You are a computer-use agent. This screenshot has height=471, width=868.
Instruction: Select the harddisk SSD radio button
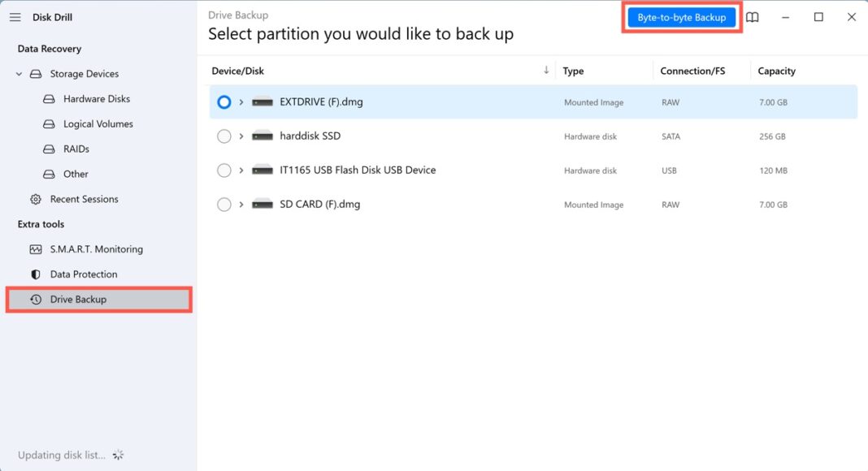[224, 136]
